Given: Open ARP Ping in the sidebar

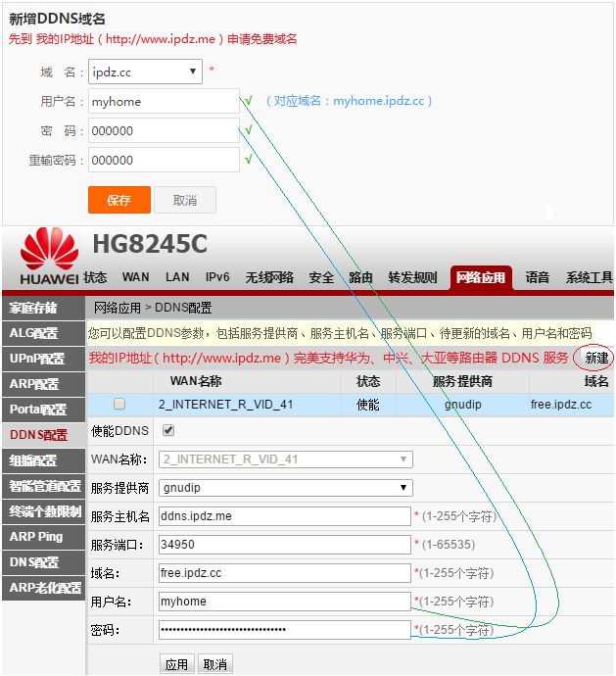Looking at the screenshot, I should [43, 537].
